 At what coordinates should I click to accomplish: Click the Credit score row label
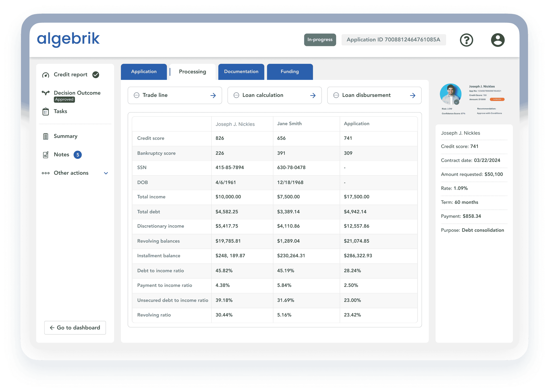pos(151,138)
